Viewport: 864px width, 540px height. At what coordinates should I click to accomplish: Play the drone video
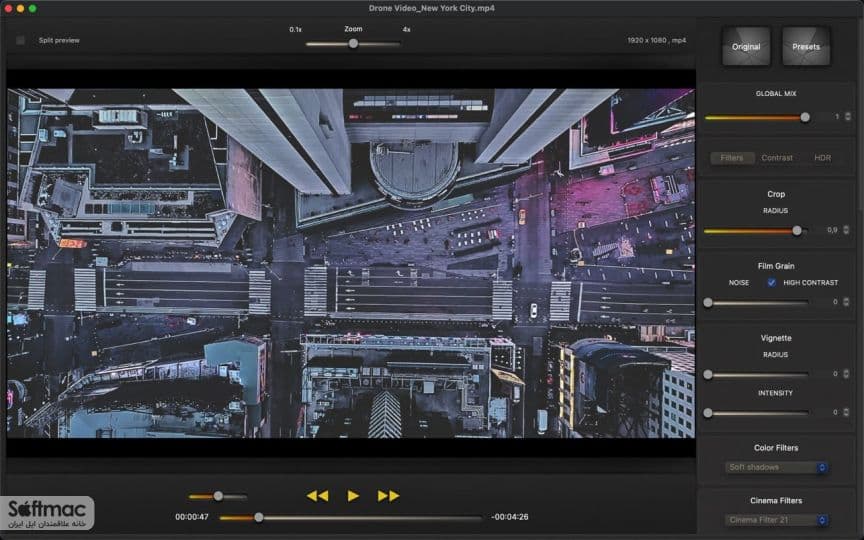click(353, 496)
